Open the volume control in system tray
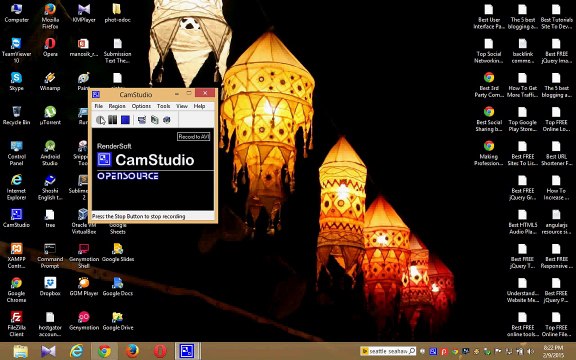Screen dimensions: 576x360 pyautogui.click(x=530, y=352)
